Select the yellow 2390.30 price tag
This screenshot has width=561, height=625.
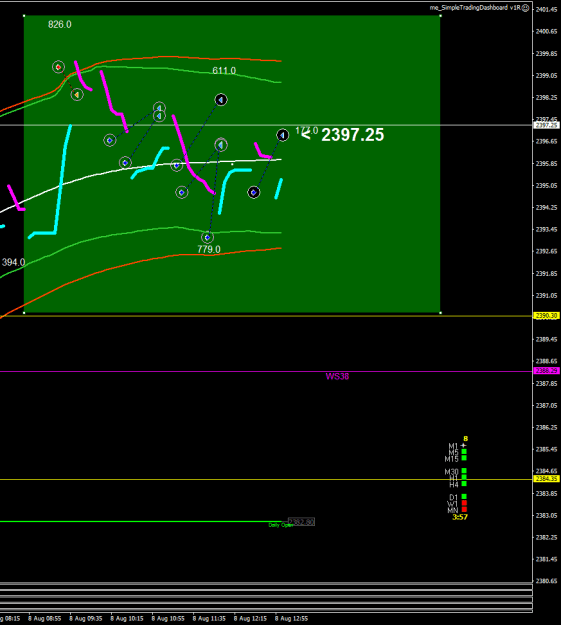[x=546, y=316]
